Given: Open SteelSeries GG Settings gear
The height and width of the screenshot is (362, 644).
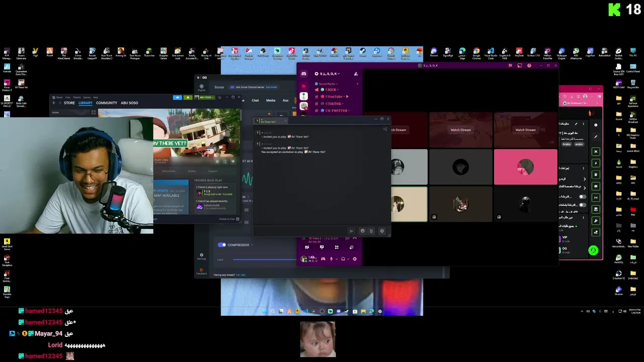Looking at the screenshot, I should click(201, 256).
